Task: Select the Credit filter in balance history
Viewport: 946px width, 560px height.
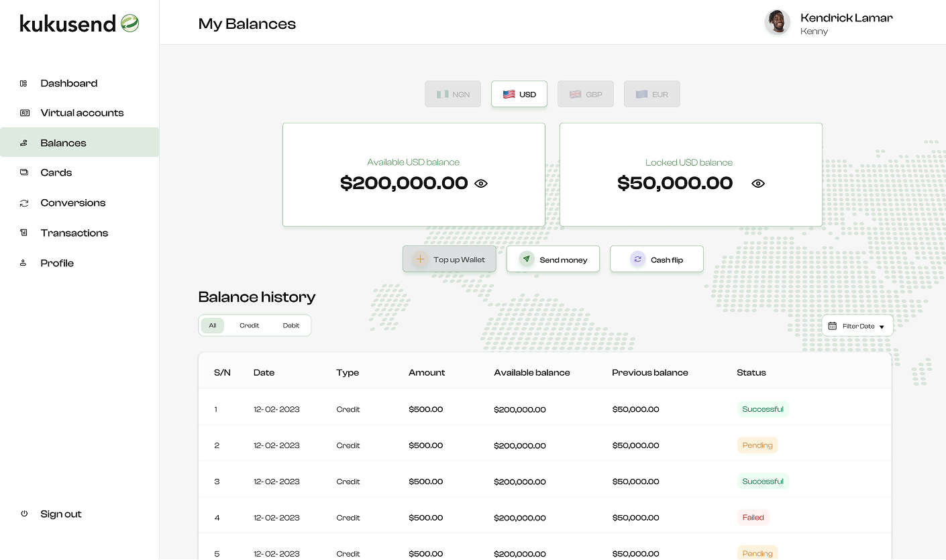Action: pyautogui.click(x=250, y=325)
